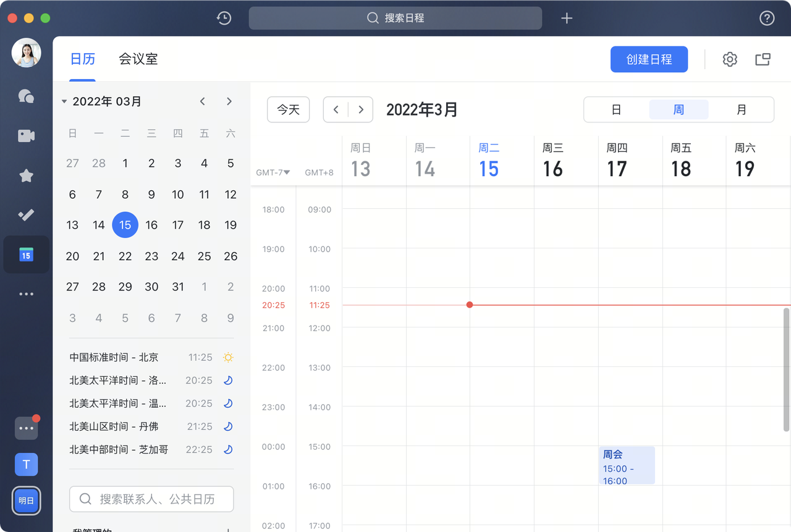Click the 今天 button
Screen dimensions: 791x532
click(288, 110)
